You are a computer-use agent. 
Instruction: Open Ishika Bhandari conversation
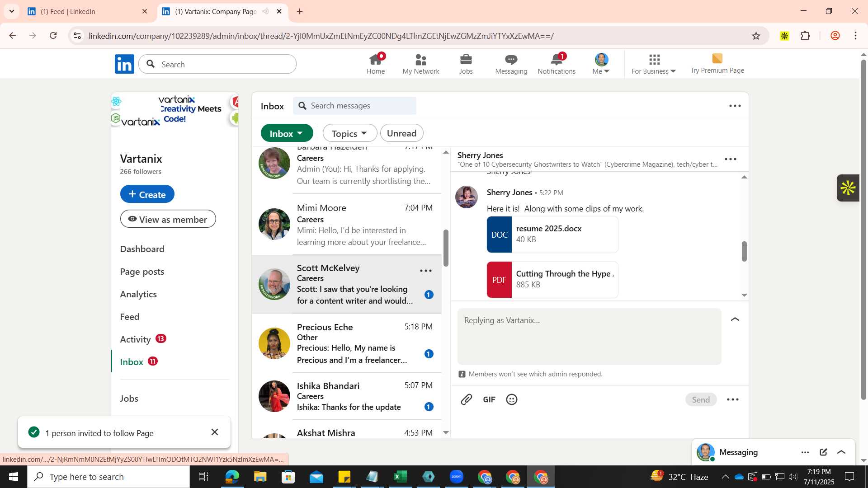tap(347, 396)
